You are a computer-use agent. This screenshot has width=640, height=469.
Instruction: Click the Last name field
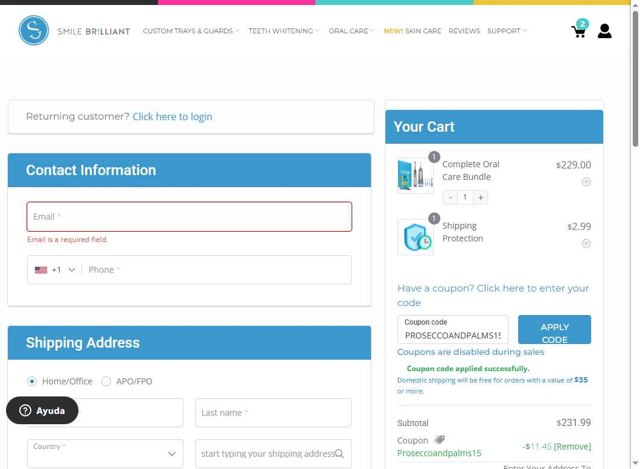(x=273, y=413)
